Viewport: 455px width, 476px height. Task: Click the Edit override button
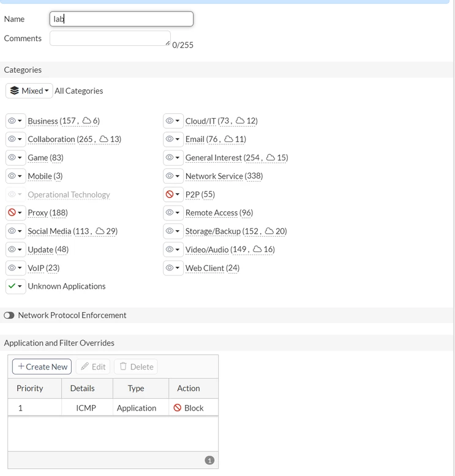(93, 366)
